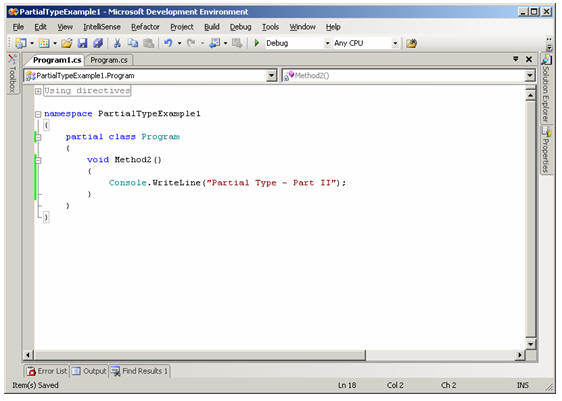
Task: Click the Paste toolbar icon
Action: tap(149, 43)
